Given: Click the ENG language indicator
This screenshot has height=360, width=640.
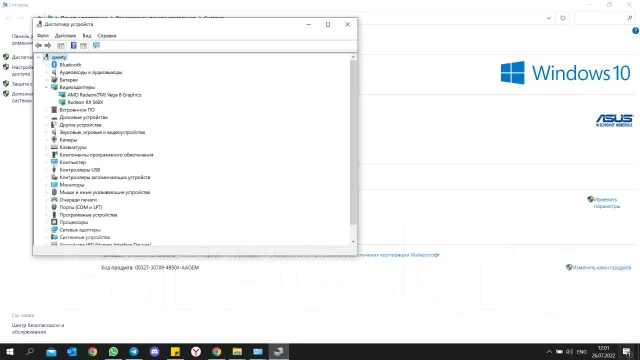Looking at the screenshot, I should pyautogui.click(x=582, y=351).
